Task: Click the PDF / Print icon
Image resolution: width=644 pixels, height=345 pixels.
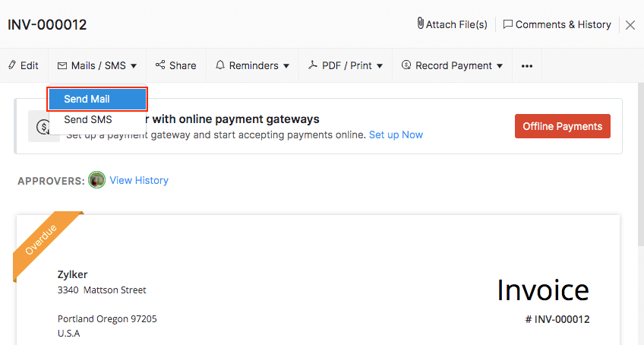Action: click(x=312, y=65)
